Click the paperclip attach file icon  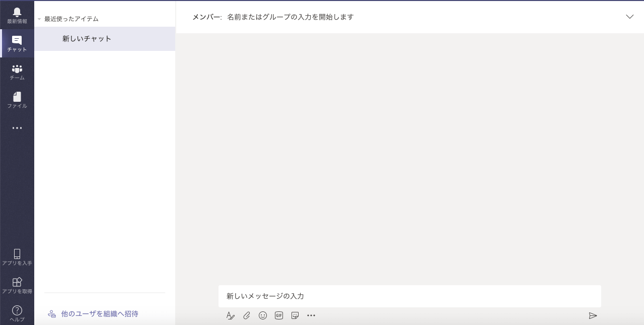[247, 315]
